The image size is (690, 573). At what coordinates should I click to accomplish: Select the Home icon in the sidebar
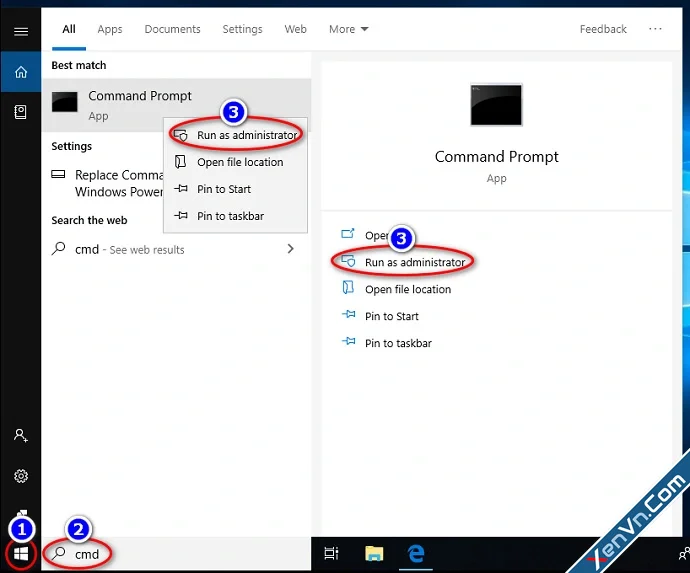(21, 72)
